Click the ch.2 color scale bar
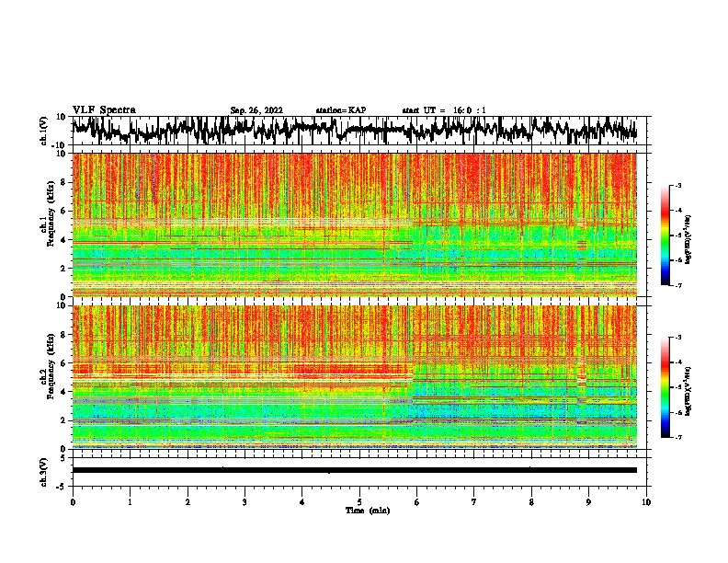Image resolution: width=728 pixels, height=563 pixels. [665, 387]
